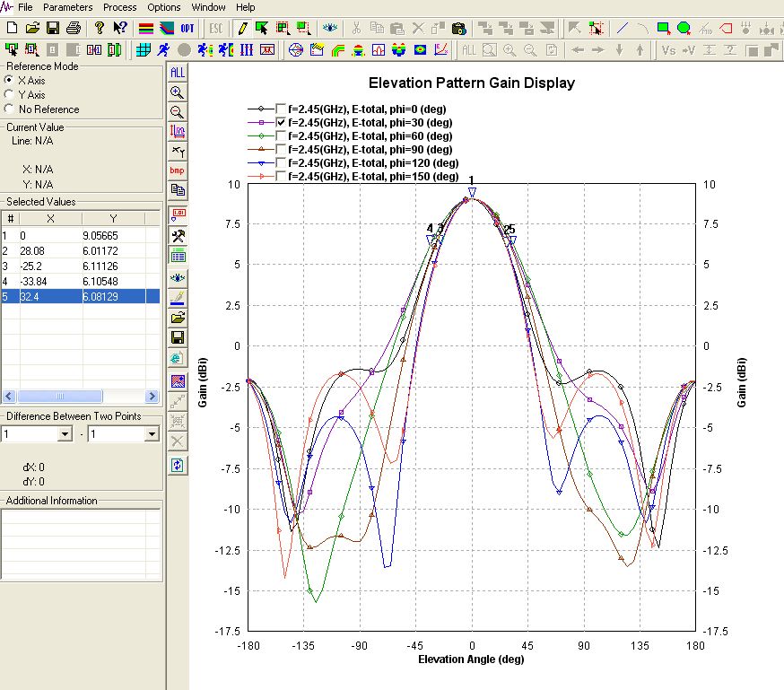Click the zoom out magnifier icon

(178, 111)
